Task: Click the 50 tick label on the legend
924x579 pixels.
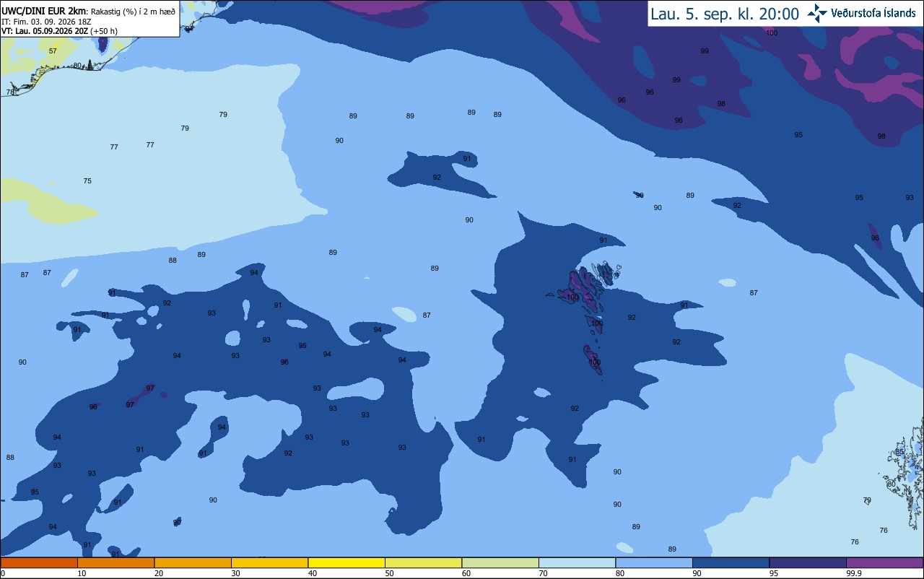Action: (389, 573)
